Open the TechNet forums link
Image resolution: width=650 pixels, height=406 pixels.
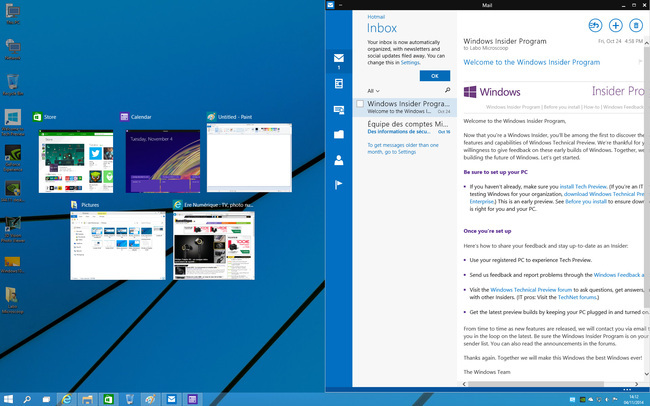577,297
